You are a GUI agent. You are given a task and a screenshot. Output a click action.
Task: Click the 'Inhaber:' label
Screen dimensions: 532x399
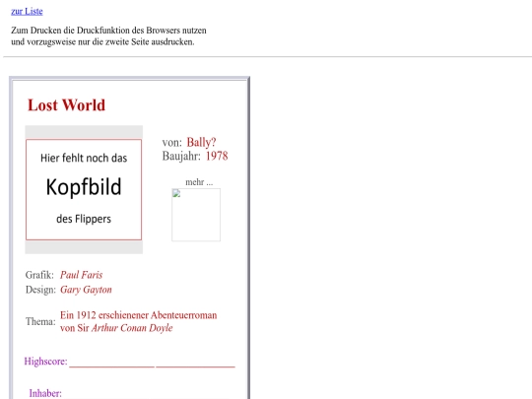coord(45,393)
